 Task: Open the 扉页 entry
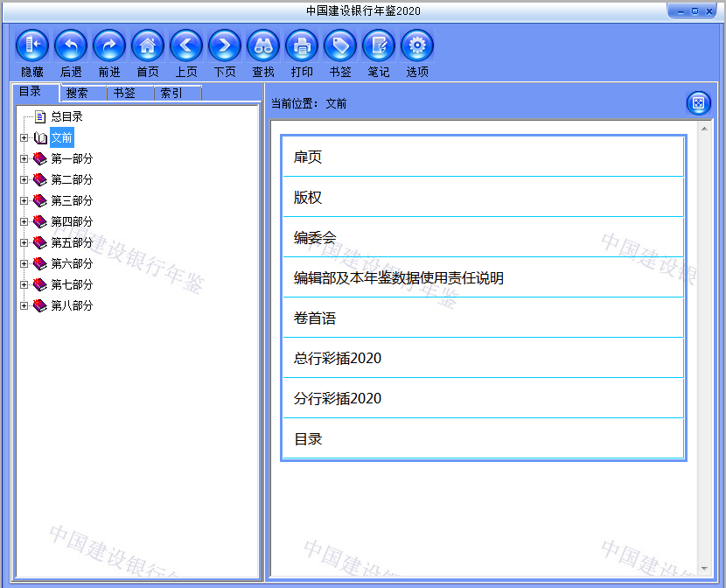pyautogui.click(x=484, y=157)
